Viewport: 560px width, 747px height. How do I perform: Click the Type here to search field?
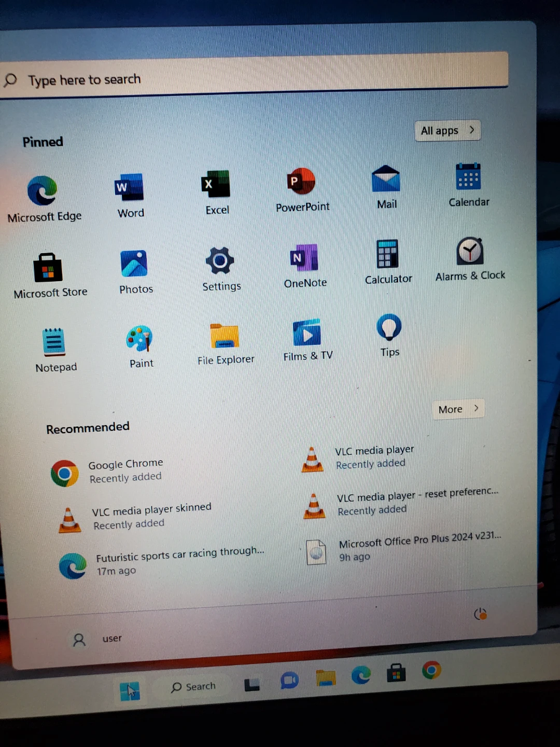click(254, 78)
